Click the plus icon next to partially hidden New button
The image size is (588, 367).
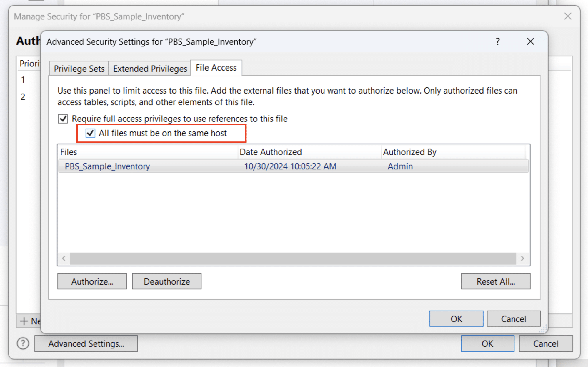pos(24,321)
